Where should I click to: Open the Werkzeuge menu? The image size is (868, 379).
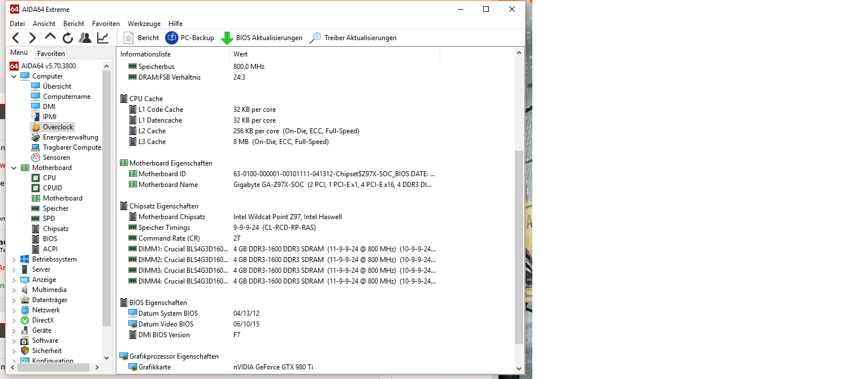[x=144, y=24]
